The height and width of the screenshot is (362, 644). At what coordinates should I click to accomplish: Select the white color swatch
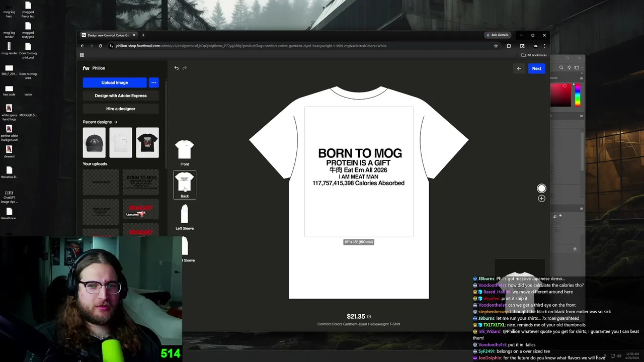(x=541, y=189)
